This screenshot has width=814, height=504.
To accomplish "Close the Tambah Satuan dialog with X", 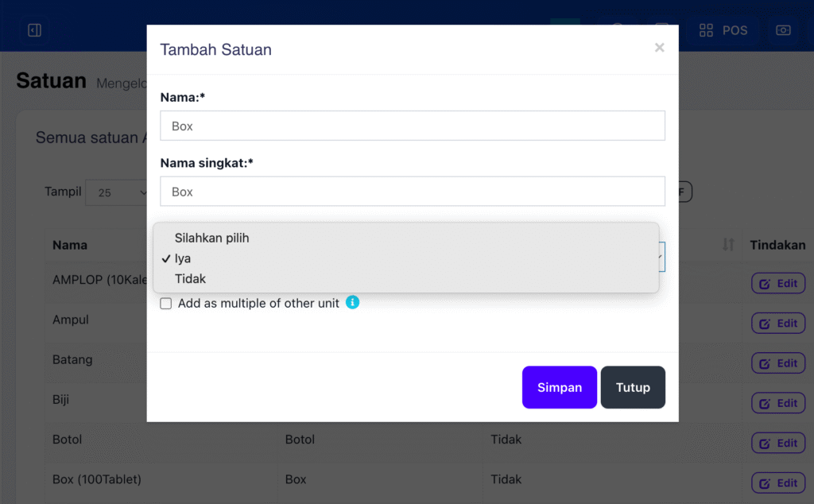I will coord(659,48).
